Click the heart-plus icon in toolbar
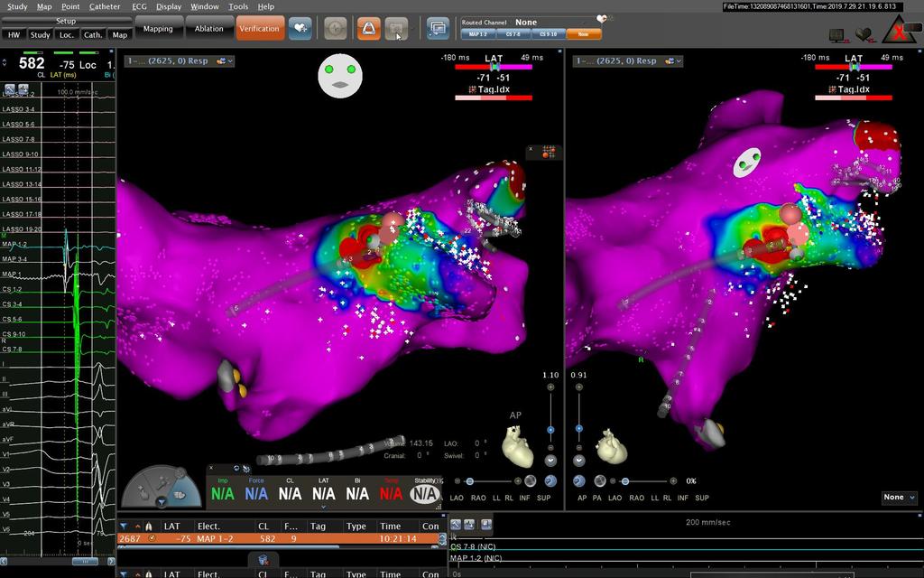The height and width of the screenshot is (578, 924). (300, 28)
